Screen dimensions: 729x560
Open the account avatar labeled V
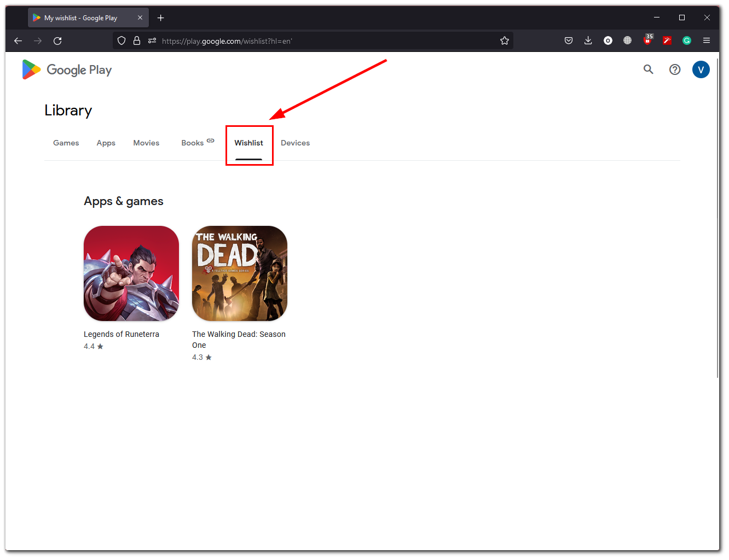[701, 69]
